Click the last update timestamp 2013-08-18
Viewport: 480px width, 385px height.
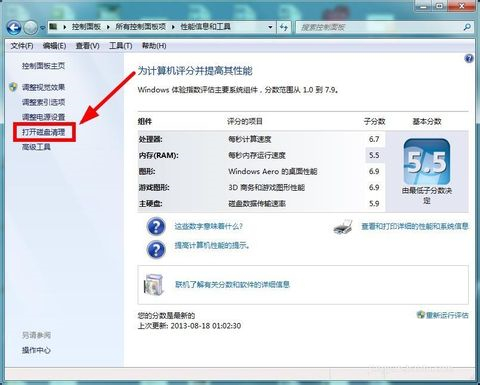click(206, 326)
